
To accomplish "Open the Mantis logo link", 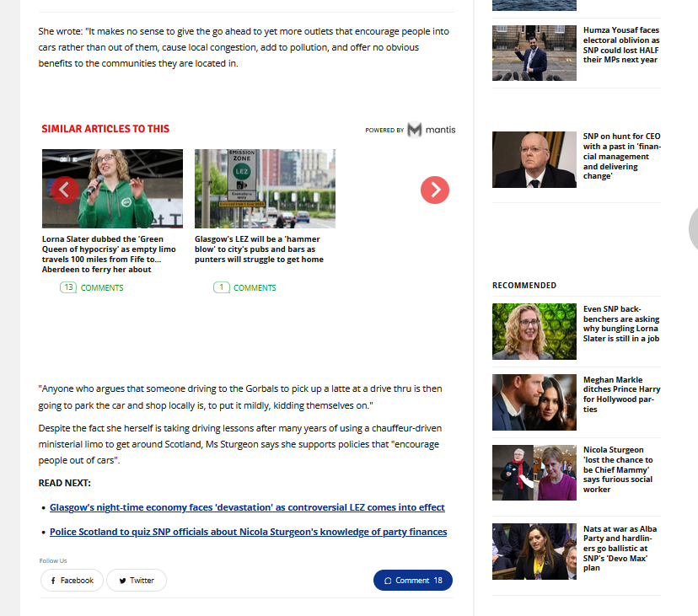I will [x=432, y=130].
